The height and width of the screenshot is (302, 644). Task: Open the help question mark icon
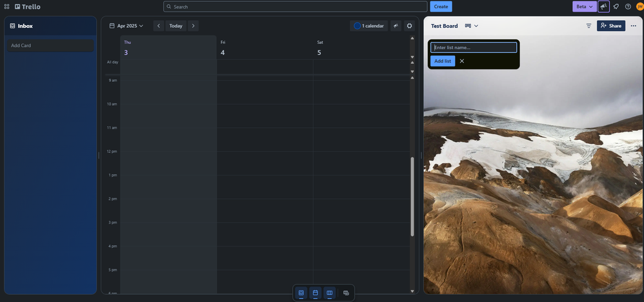click(628, 6)
